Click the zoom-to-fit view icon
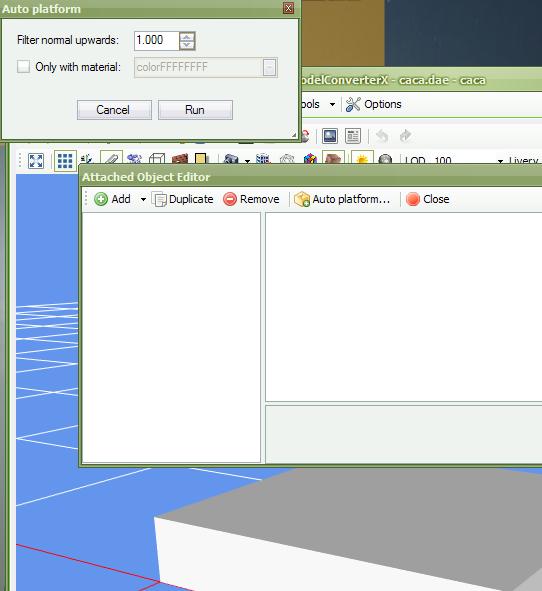This screenshot has width=542, height=591. click(x=36, y=161)
